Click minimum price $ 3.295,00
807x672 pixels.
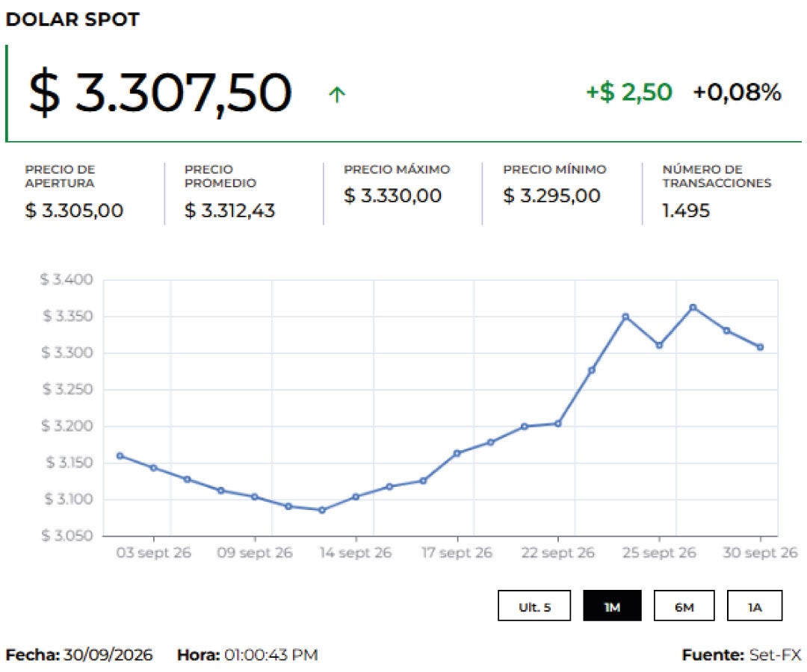click(551, 196)
